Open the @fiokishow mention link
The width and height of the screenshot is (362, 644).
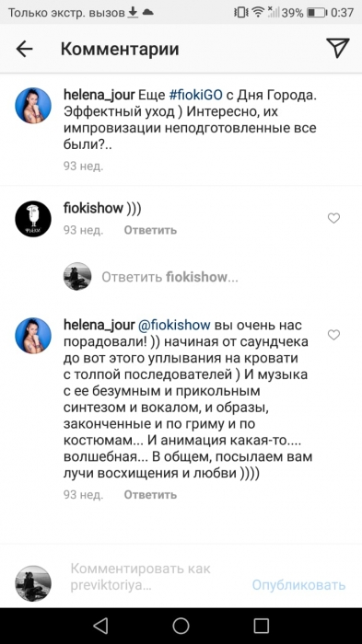pyautogui.click(x=174, y=325)
